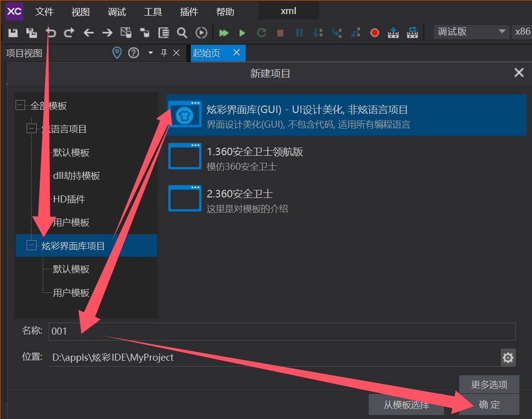Open the 调试 menu

point(117,12)
